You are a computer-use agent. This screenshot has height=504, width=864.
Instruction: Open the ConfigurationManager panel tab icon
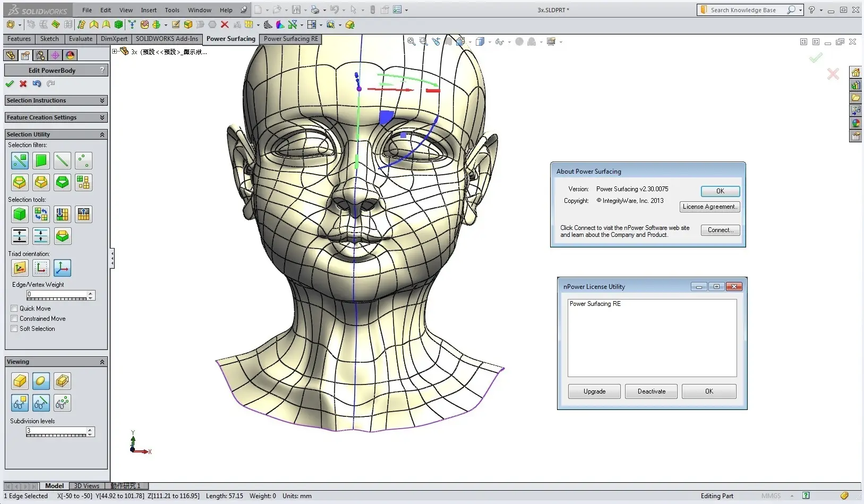point(40,55)
